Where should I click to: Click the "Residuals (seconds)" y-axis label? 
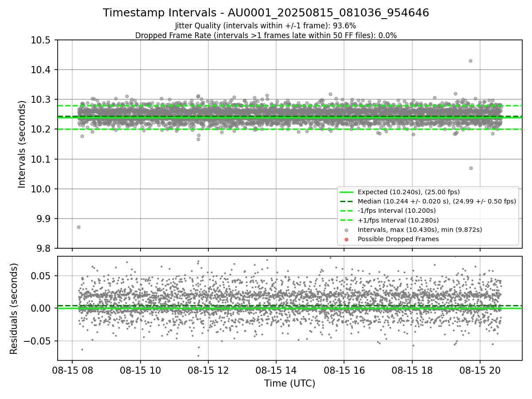(x=14, y=309)
